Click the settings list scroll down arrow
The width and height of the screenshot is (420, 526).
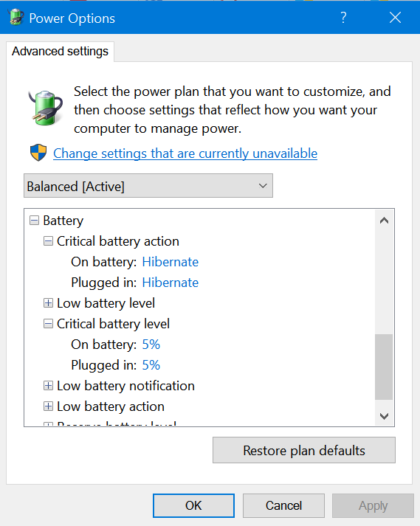pos(384,416)
